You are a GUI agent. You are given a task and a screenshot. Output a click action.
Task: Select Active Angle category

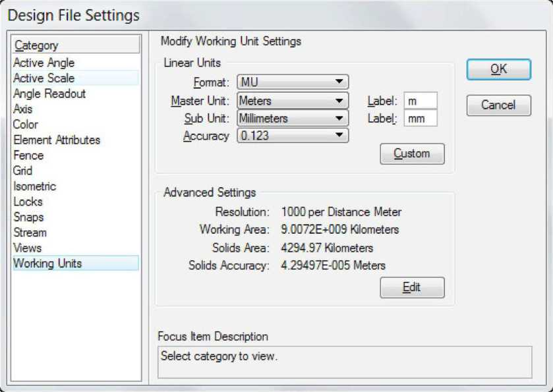44,63
